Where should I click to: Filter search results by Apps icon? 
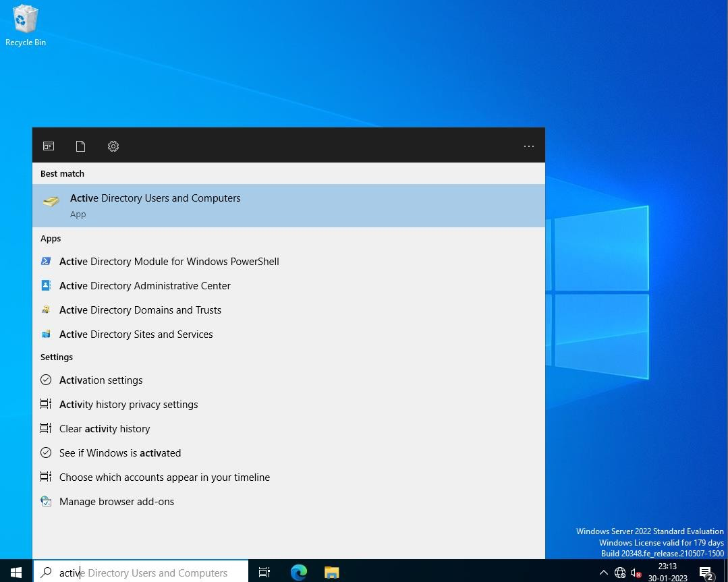click(x=49, y=146)
